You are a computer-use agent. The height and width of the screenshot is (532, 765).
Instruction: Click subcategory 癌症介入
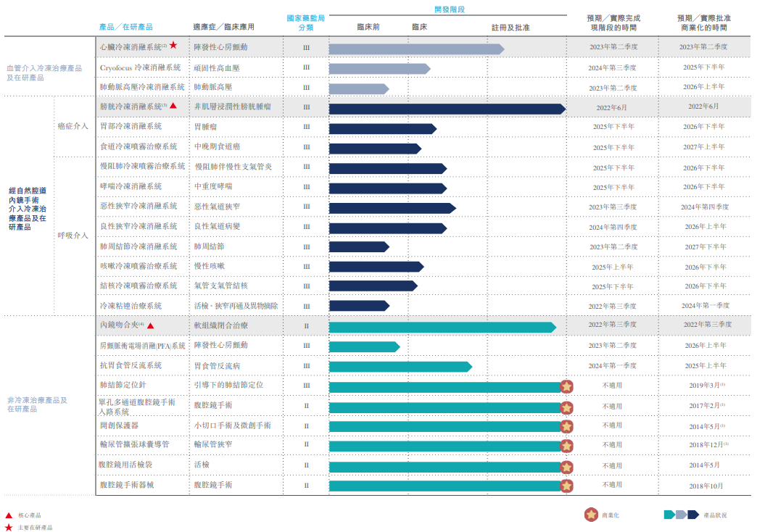73,126
